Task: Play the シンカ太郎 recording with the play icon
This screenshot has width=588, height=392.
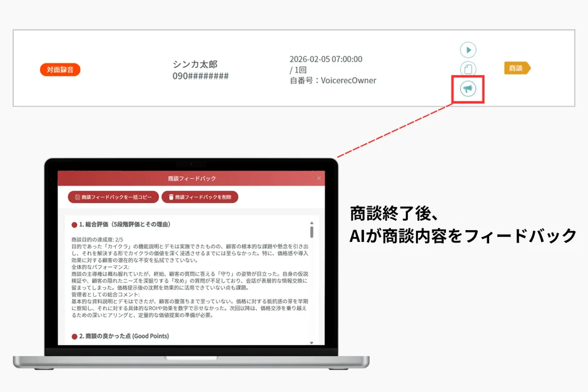Action: coord(467,49)
